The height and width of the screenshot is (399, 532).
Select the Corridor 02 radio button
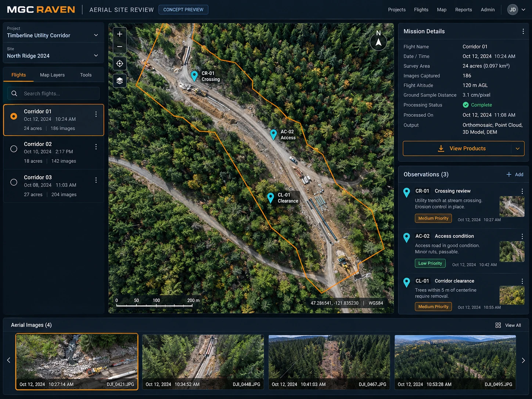coord(14,149)
